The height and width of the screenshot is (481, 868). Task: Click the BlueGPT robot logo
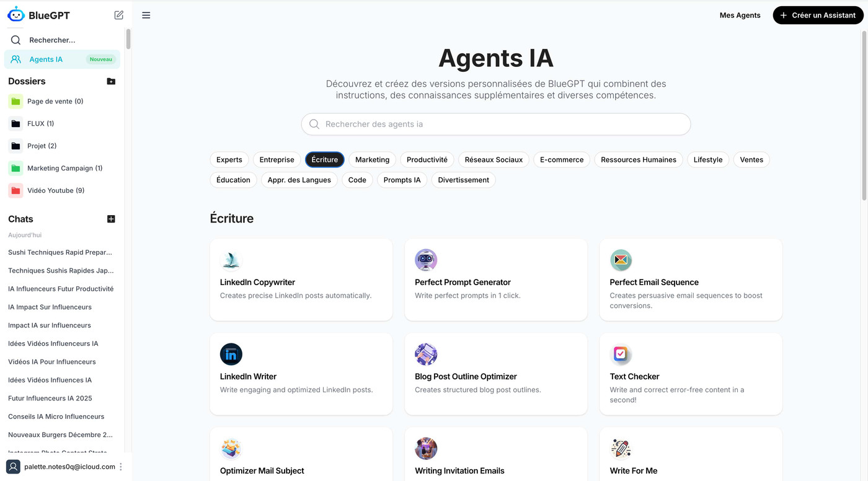tap(16, 15)
